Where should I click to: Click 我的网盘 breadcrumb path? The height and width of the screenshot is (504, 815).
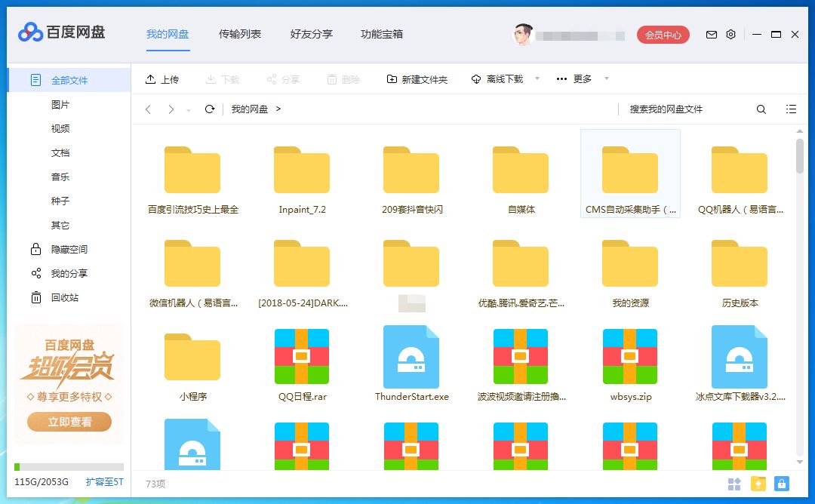(250, 109)
